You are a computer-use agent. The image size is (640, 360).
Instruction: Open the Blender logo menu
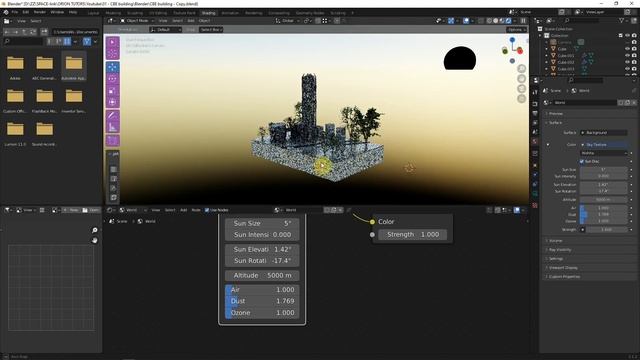coord(6,12)
